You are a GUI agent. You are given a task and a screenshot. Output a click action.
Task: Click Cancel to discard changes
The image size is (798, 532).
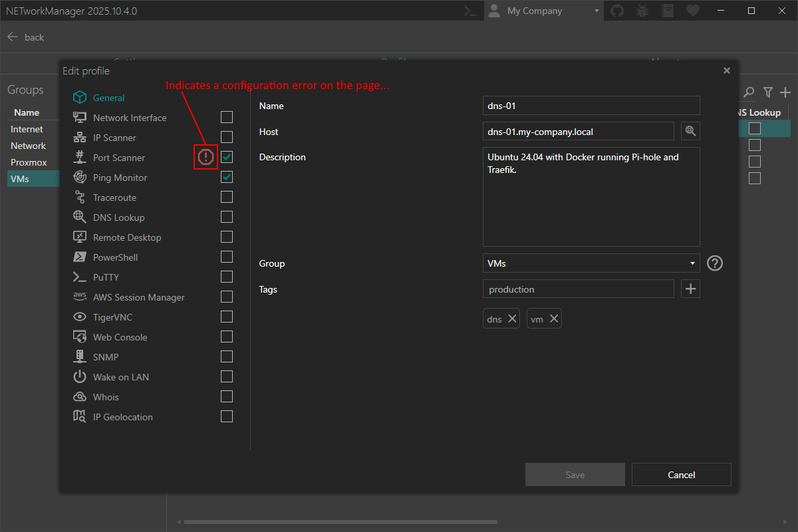pyautogui.click(x=681, y=474)
